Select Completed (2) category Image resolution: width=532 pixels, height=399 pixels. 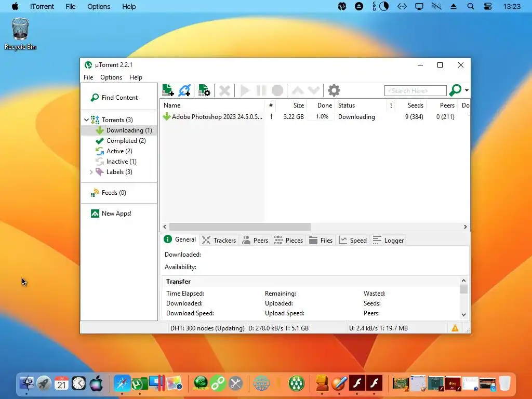[121, 141]
